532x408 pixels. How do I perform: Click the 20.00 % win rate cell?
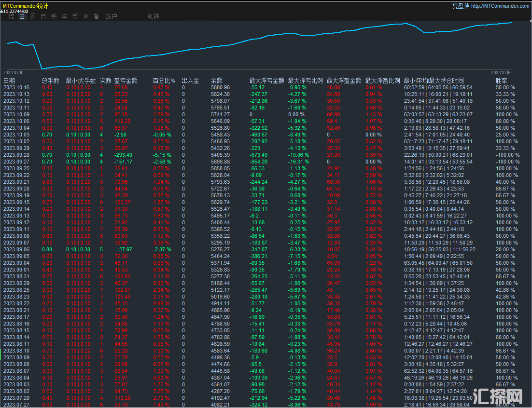[505, 249]
